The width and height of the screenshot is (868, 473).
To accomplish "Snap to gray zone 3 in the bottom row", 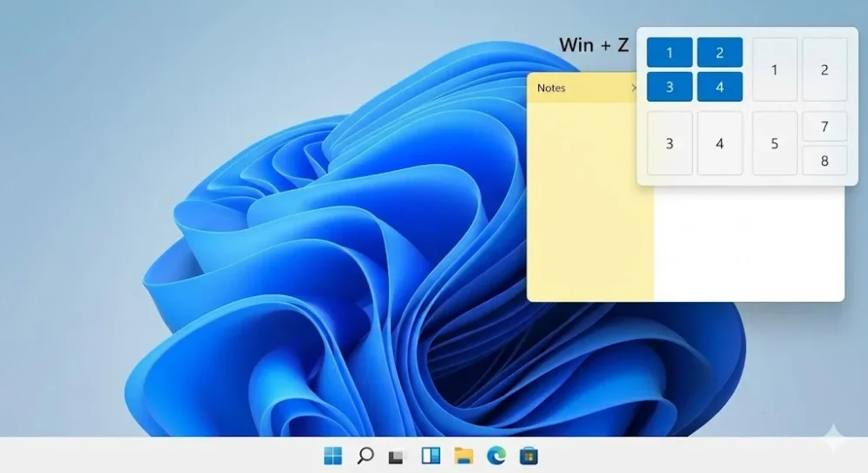I will pyautogui.click(x=669, y=143).
